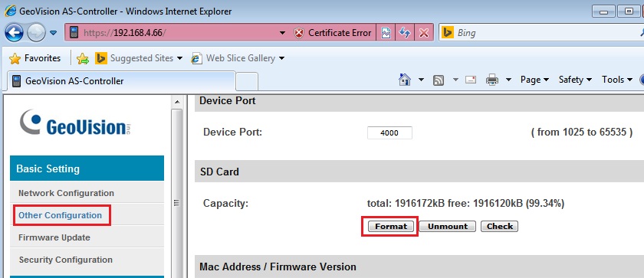Click the sidebar scroll up arrow
Viewport: 644px width, 278px height.
point(177,102)
